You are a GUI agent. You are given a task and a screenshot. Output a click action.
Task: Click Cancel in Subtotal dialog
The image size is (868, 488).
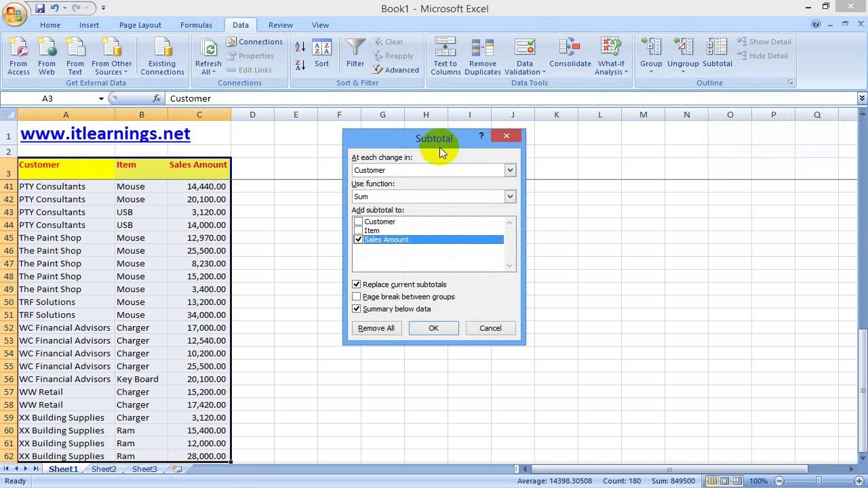tap(490, 328)
